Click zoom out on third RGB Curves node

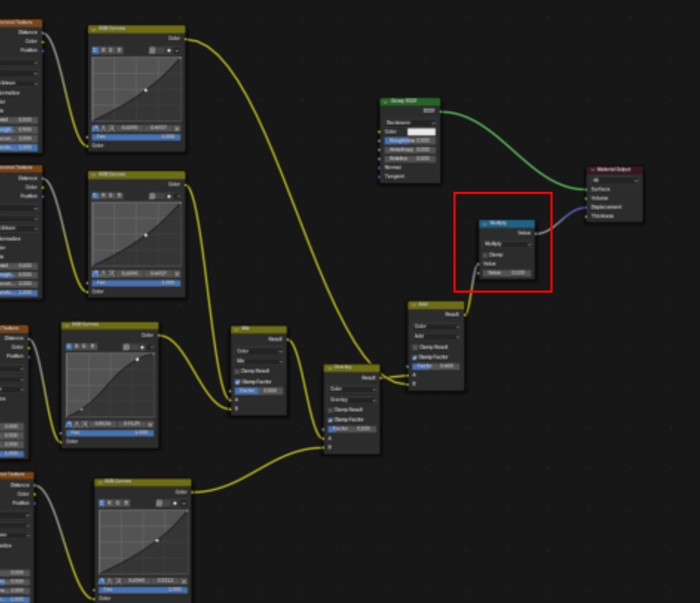tap(134, 347)
